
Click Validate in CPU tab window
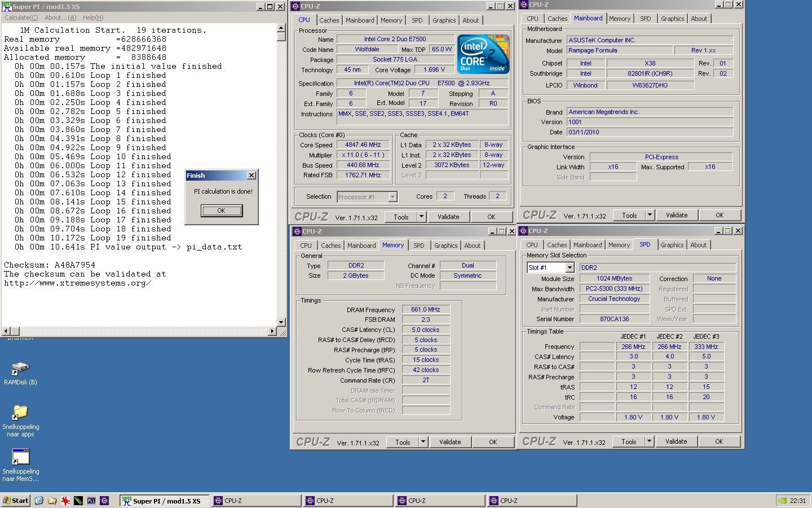448,217
